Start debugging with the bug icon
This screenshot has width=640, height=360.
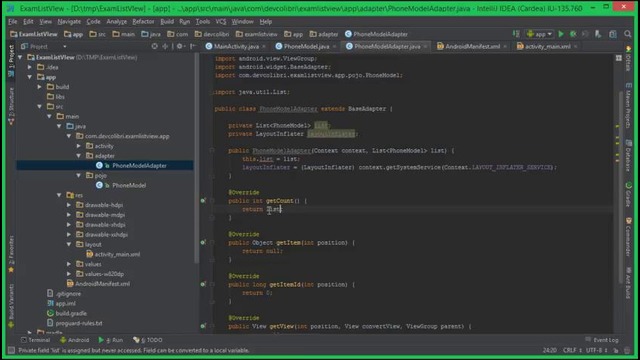point(573,34)
